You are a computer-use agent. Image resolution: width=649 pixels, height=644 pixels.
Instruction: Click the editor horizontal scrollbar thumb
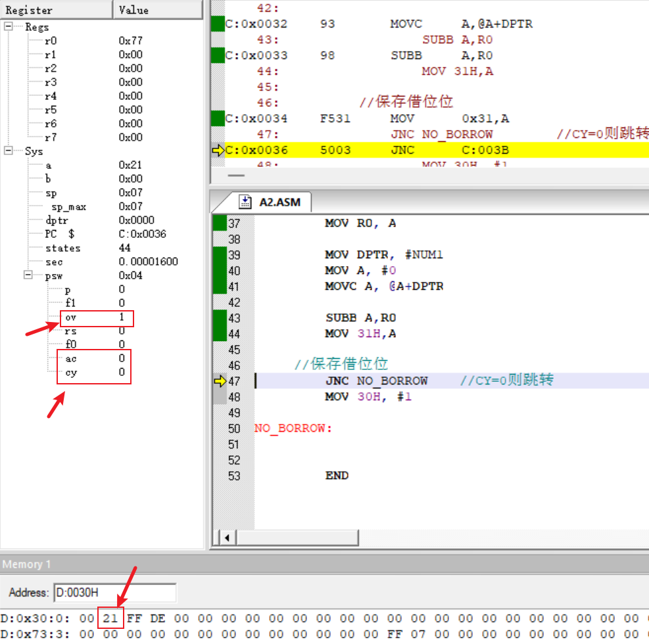point(297,538)
